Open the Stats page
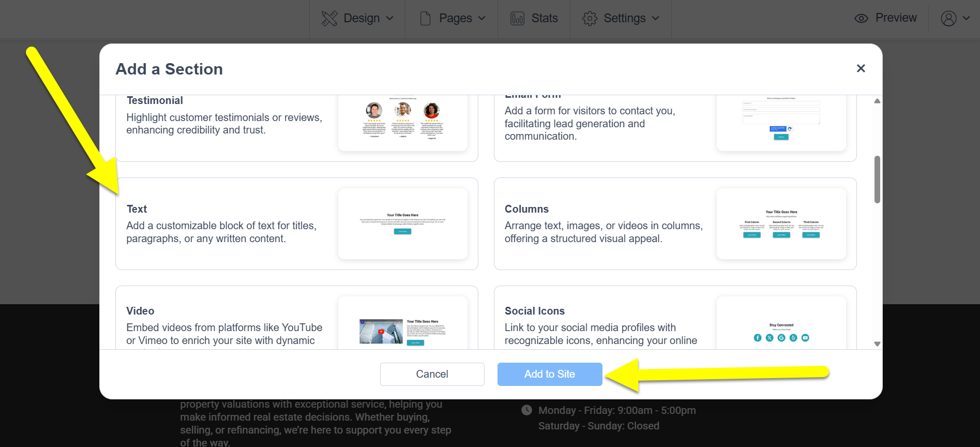 coord(534,19)
